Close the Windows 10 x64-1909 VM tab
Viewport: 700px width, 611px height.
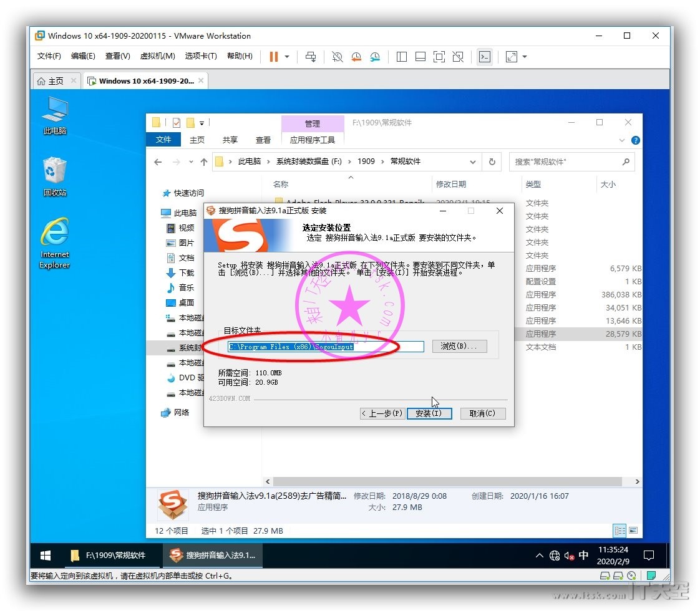(x=201, y=80)
